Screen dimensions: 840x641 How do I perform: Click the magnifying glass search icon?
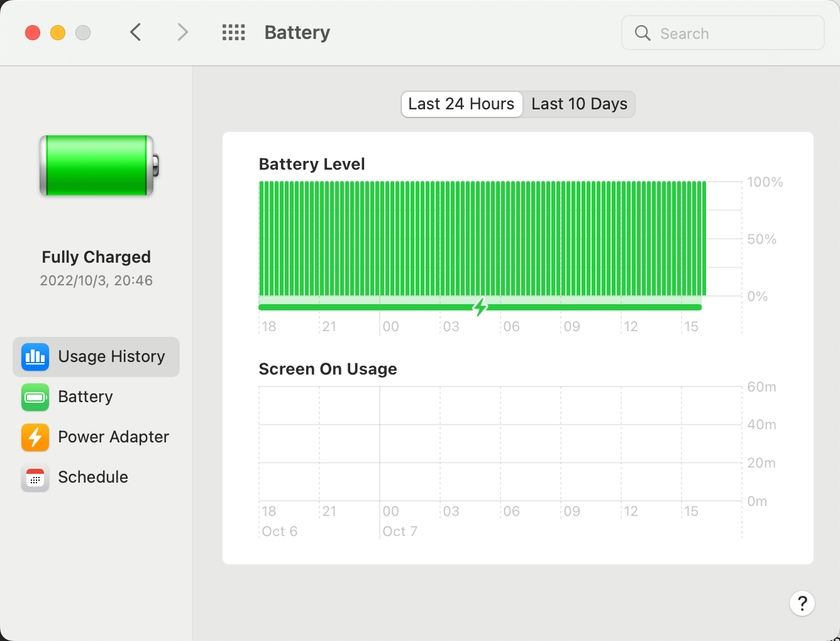[643, 33]
